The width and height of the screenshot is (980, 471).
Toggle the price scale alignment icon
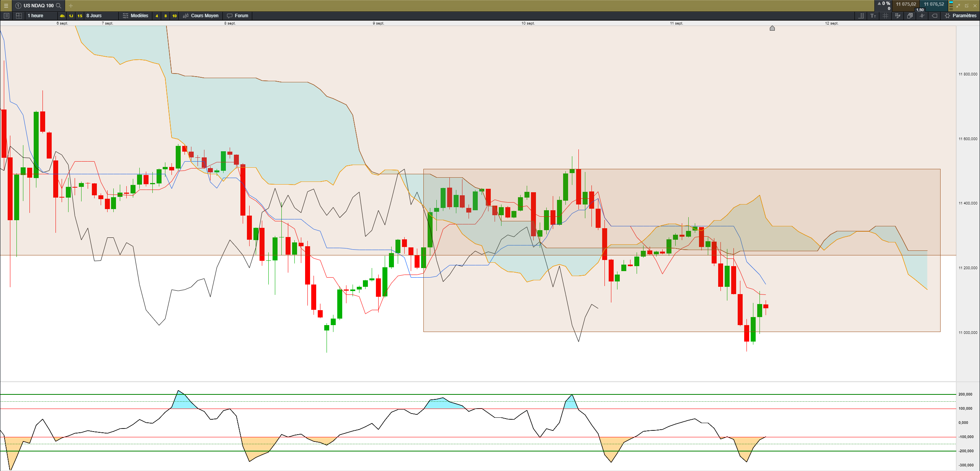coord(861,16)
